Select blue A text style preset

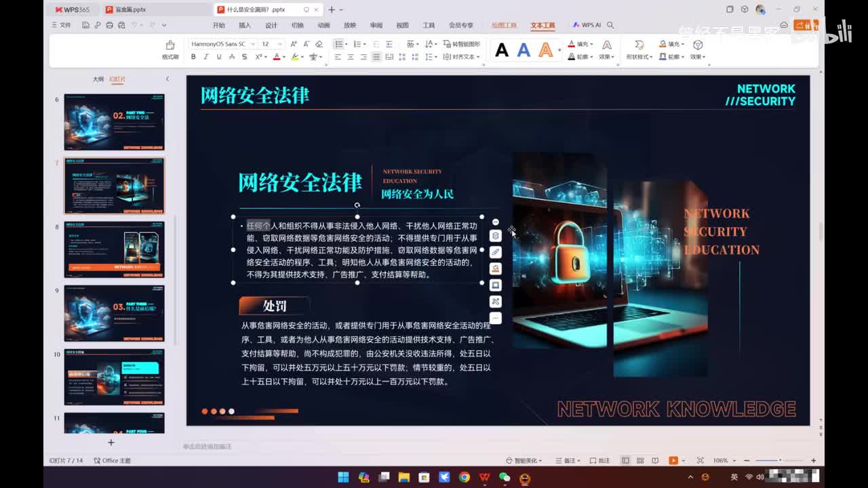coord(524,50)
